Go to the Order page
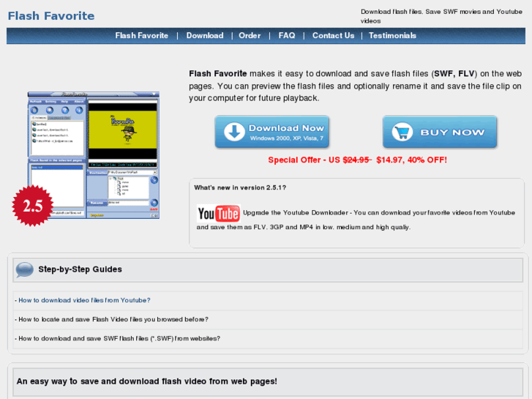532x399 pixels. 250,36
